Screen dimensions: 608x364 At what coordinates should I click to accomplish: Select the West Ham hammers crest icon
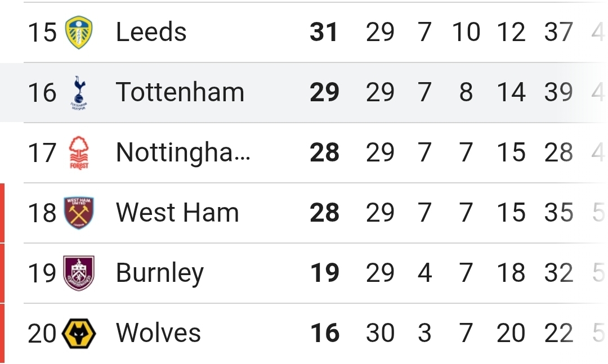tap(79, 213)
